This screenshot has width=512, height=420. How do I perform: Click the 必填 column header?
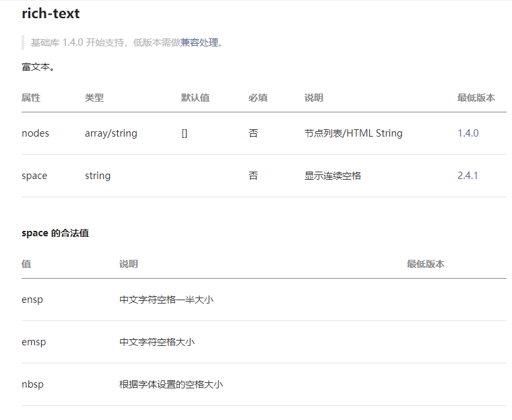(258, 98)
